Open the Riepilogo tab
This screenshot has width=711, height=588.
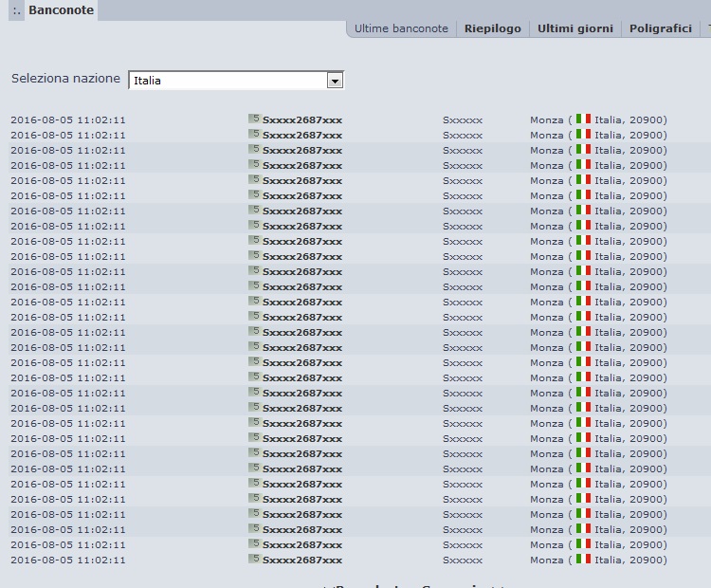click(x=493, y=28)
